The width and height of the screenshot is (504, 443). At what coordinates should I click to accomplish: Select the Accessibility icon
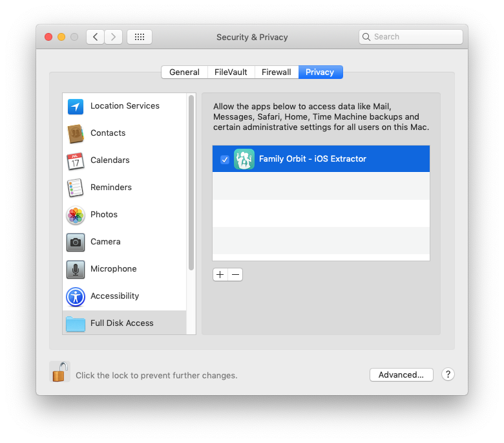click(76, 296)
